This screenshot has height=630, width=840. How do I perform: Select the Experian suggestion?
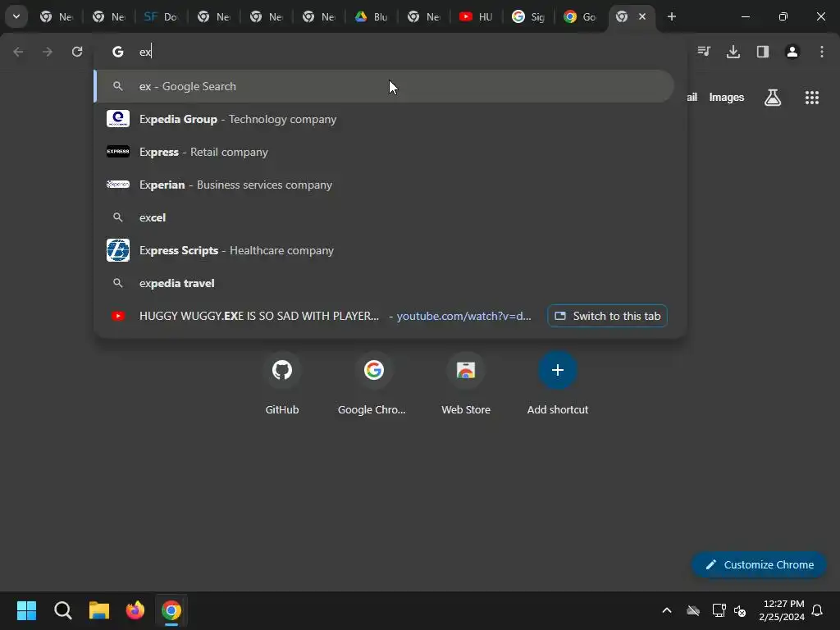click(384, 185)
